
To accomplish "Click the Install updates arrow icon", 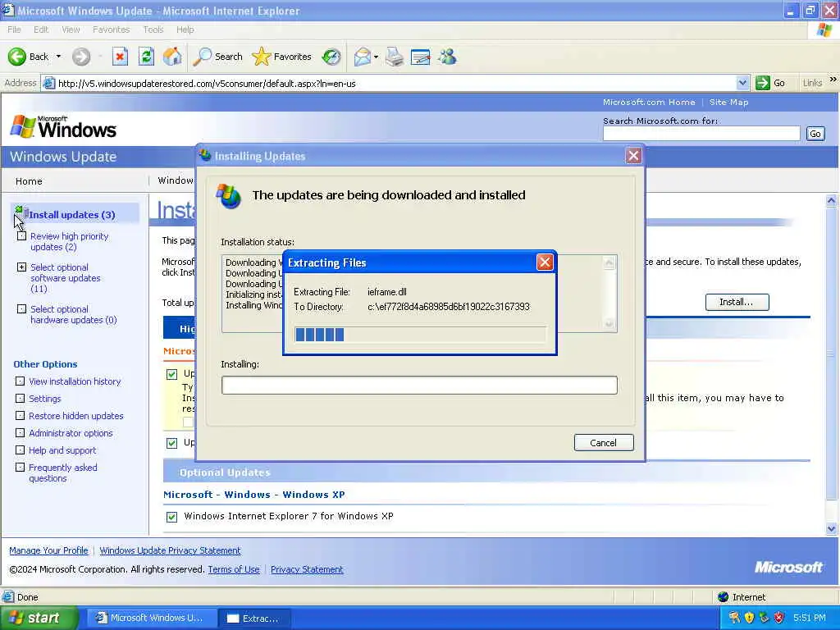I will coord(21,212).
